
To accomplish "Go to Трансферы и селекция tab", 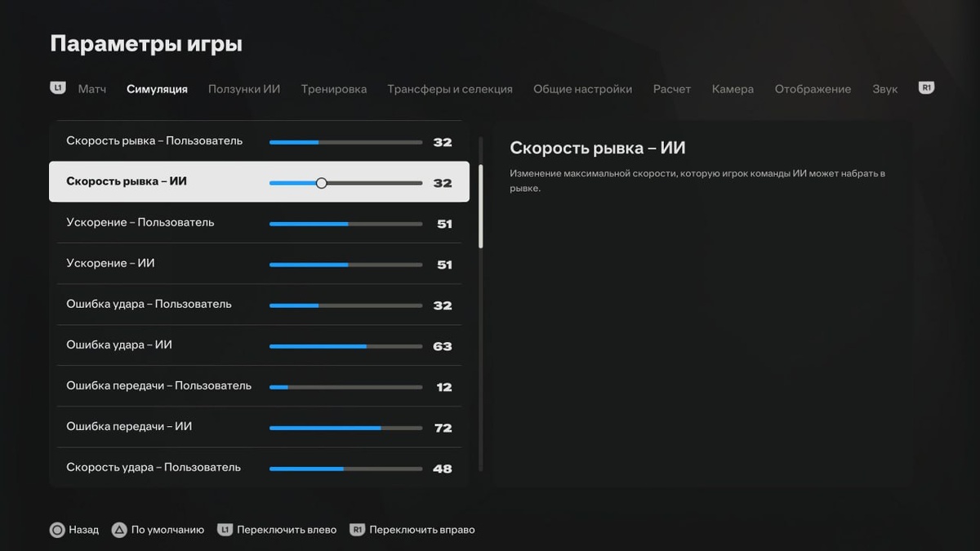I will click(x=450, y=89).
